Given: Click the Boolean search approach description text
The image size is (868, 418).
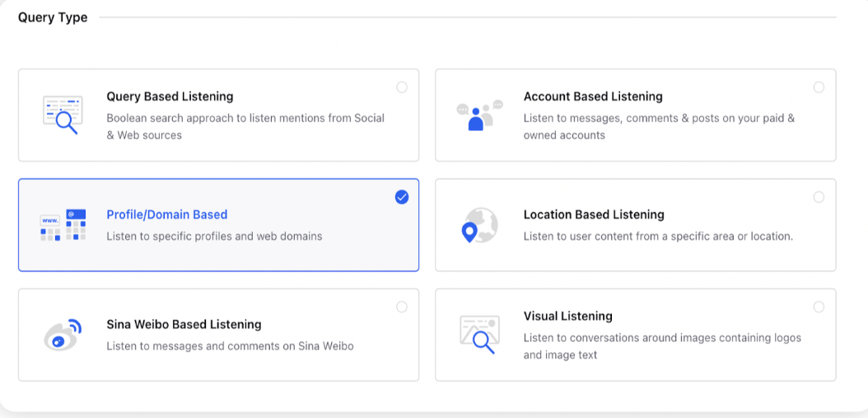Looking at the screenshot, I should click(x=245, y=127).
